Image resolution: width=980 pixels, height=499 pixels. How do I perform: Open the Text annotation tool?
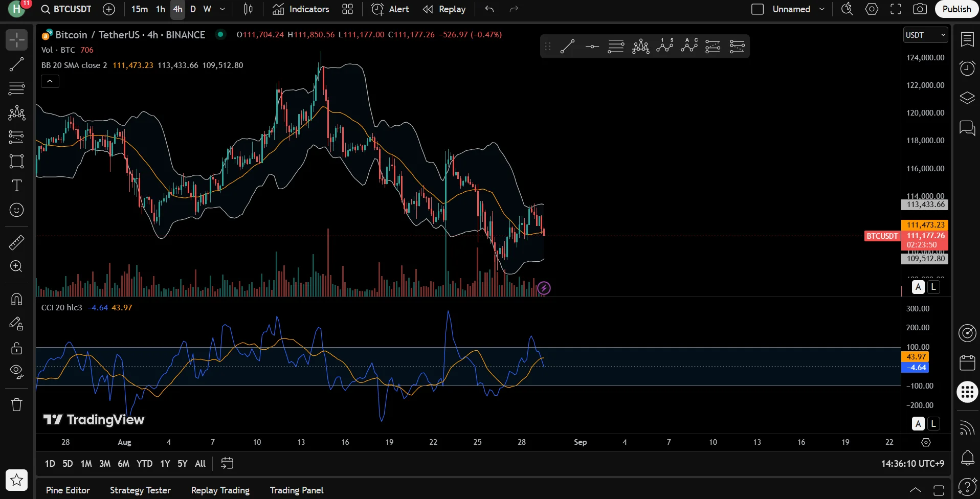(16, 186)
